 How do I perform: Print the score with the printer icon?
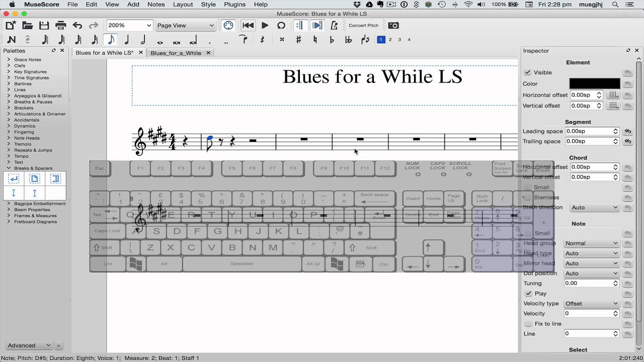pos(61,25)
